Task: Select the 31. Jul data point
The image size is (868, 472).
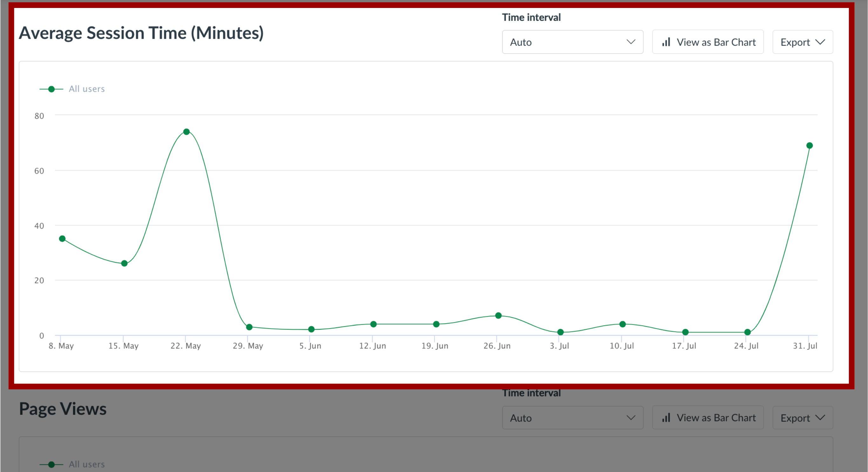Action: coord(809,145)
